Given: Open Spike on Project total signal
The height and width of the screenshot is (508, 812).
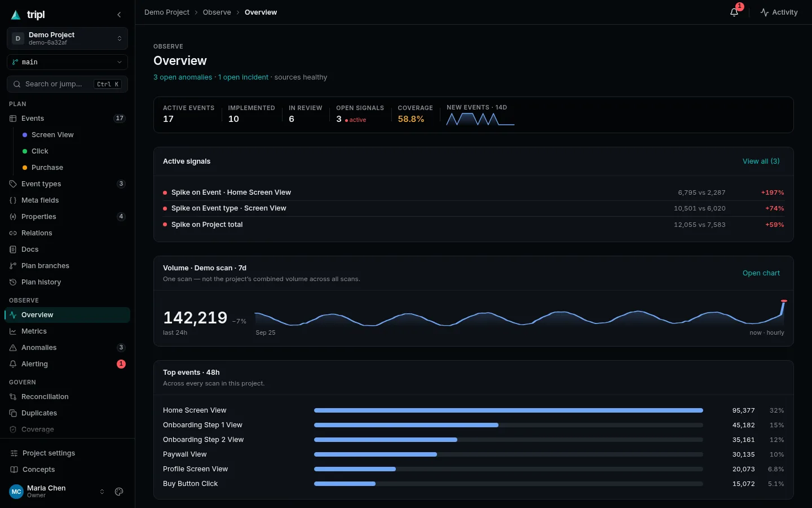Looking at the screenshot, I should (474, 225).
